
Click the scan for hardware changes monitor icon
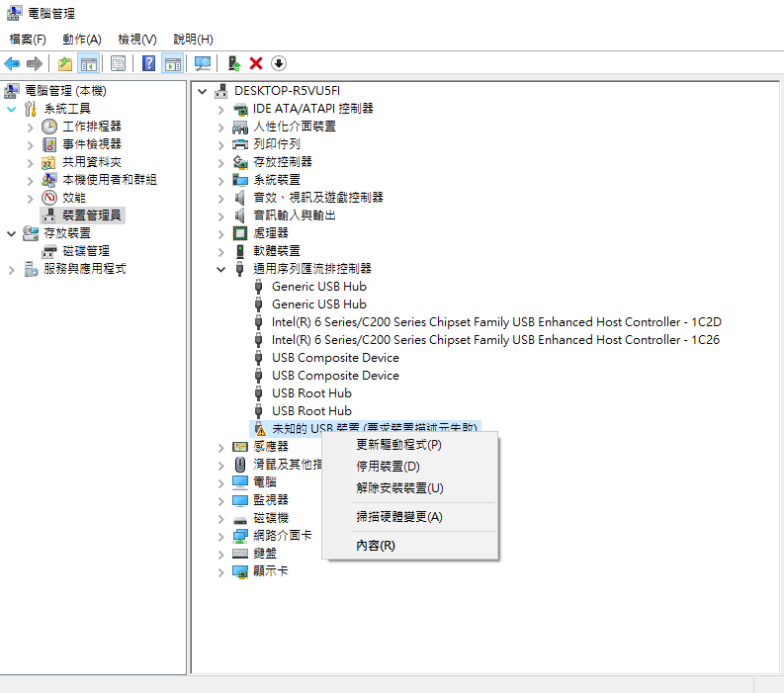[203, 63]
